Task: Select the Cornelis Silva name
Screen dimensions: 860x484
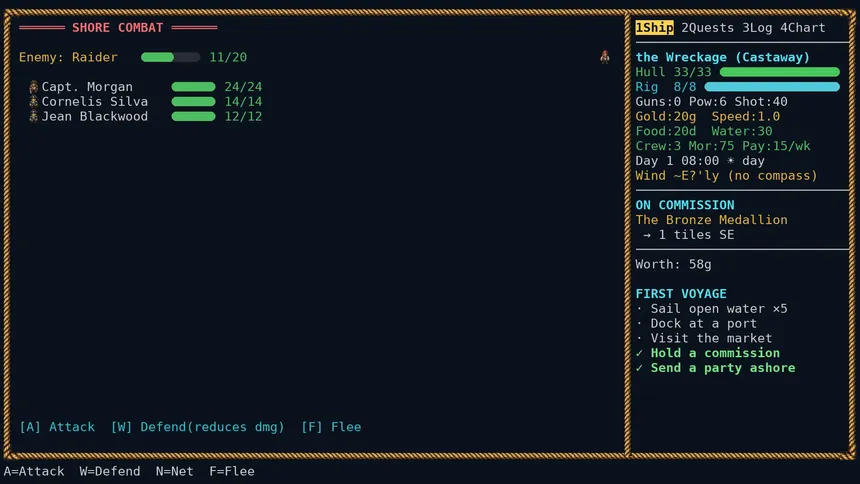Action: click(x=95, y=102)
